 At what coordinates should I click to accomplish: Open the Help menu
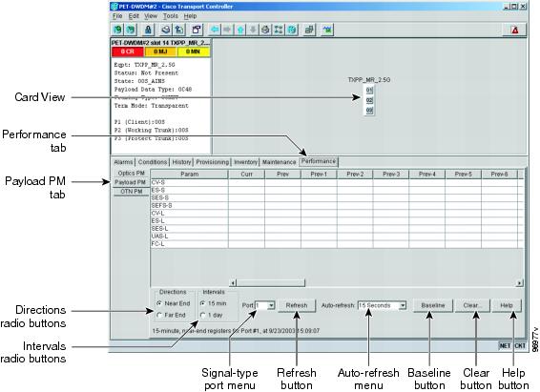(x=190, y=16)
